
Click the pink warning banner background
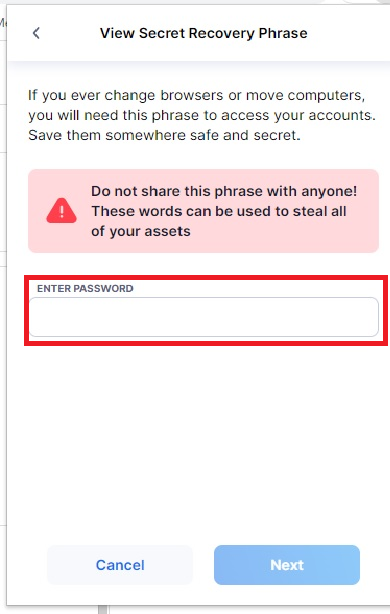pyautogui.click(x=204, y=211)
